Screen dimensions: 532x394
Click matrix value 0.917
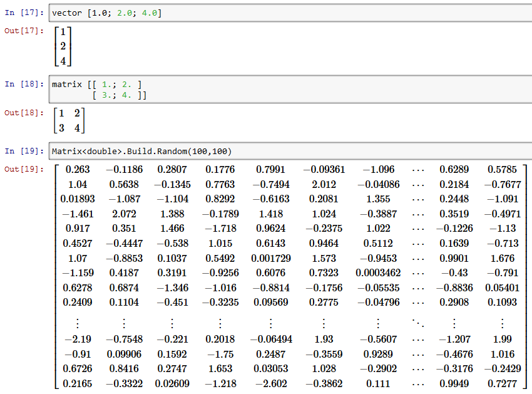tap(78, 229)
